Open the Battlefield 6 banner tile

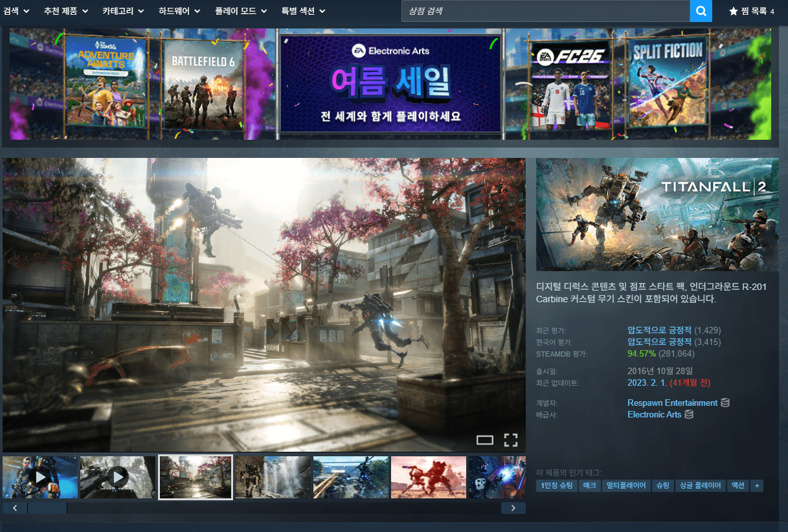203,83
